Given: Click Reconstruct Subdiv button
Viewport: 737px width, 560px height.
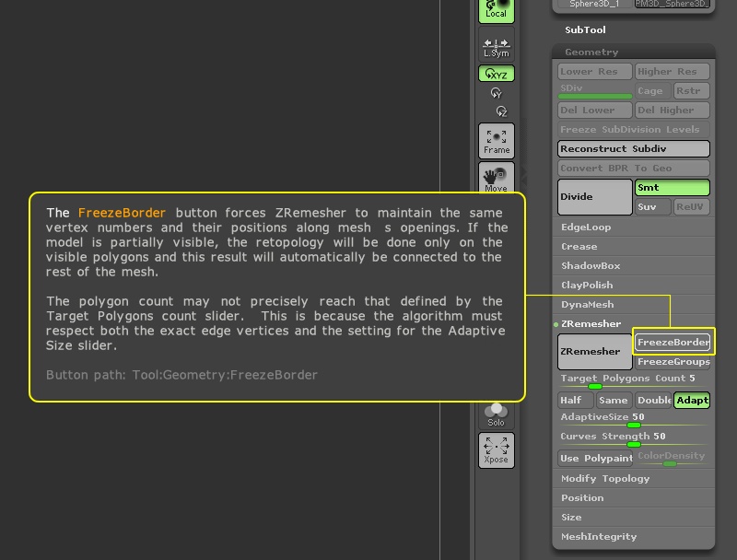Looking at the screenshot, I should click(x=634, y=148).
